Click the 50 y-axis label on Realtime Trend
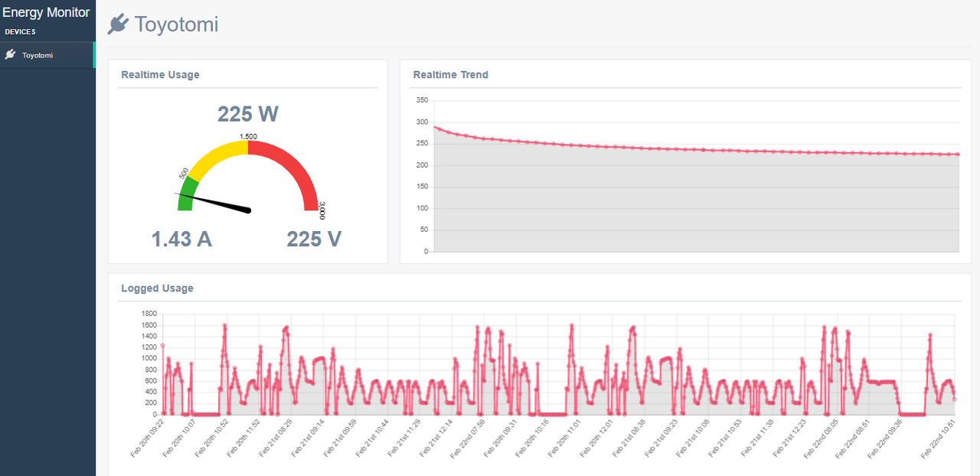 [424, 230]
